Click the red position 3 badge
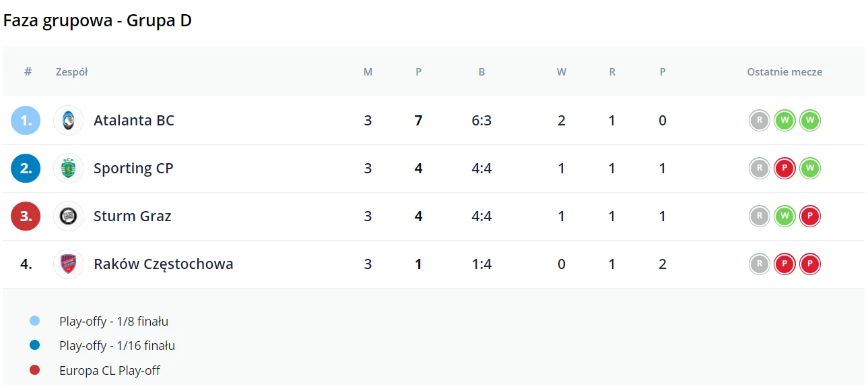Image resolution: width=868 pixels, height=385 pixels. point(26,216)
